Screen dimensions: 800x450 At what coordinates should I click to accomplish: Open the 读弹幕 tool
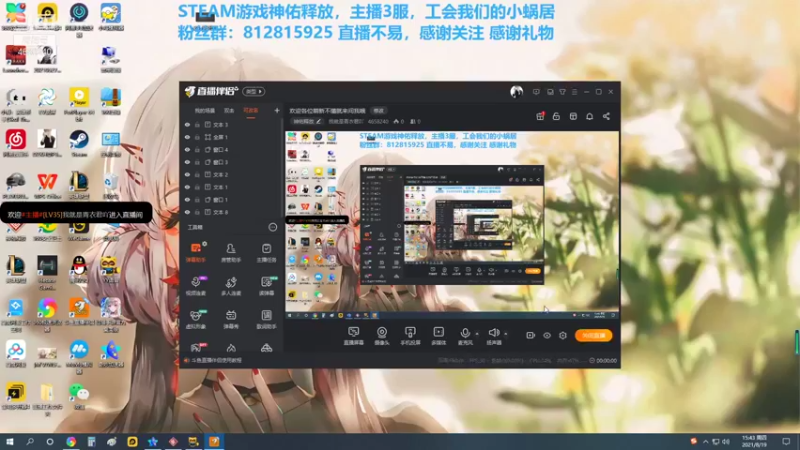[x=266, y=286]
